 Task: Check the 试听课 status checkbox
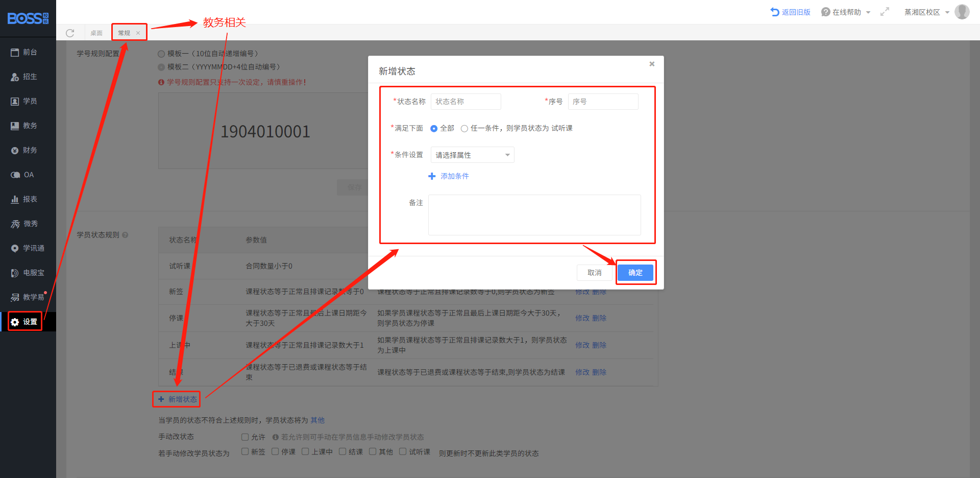pyautogui.click(x=403, y=451)
